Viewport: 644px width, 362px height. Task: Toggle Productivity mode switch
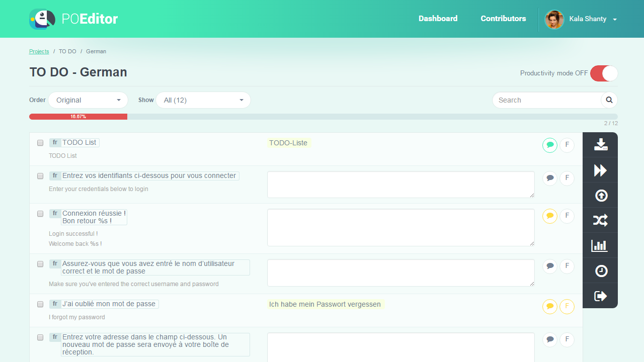click(604, 73)
